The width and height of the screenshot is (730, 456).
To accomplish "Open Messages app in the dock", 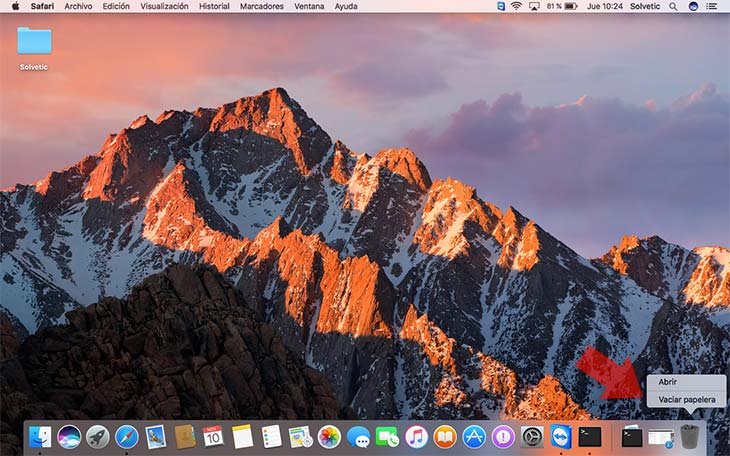I will click(x=358, y=437).
